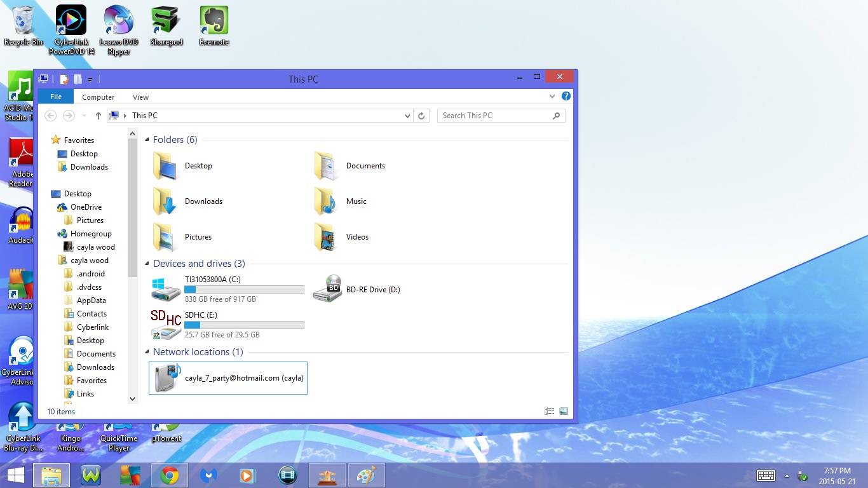Select the Music folder in This PC
The width and height of the screenshot is (868, 488).
341,201
